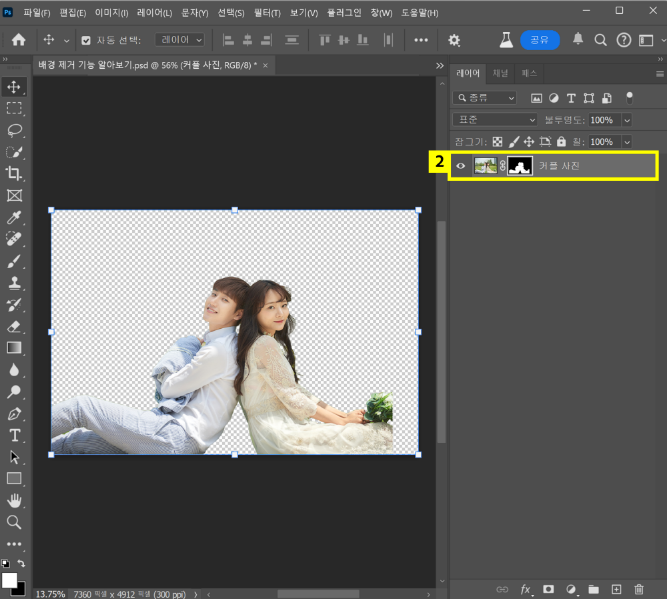
Task: Click the 공유 share button
Action: (539, 40)
